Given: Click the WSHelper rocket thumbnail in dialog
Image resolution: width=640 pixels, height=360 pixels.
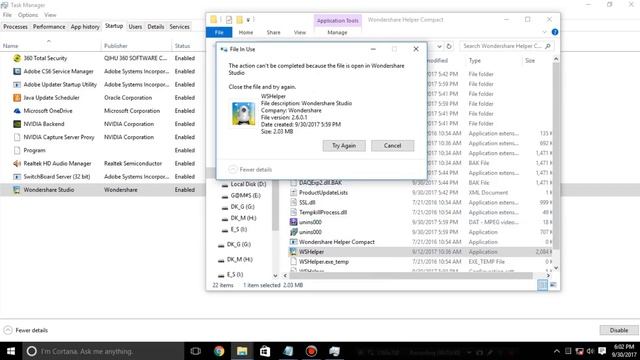Looking at the screenshot, I should pos(244,113).
